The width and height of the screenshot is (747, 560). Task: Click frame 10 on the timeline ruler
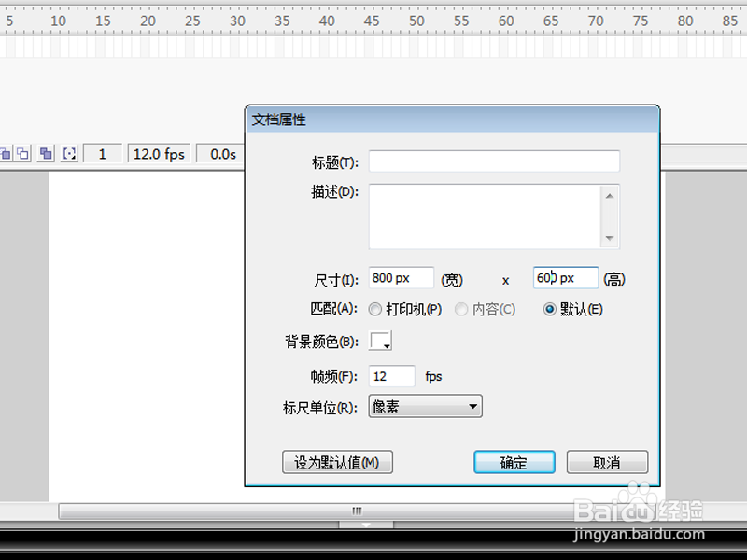(x=58, y=21)
